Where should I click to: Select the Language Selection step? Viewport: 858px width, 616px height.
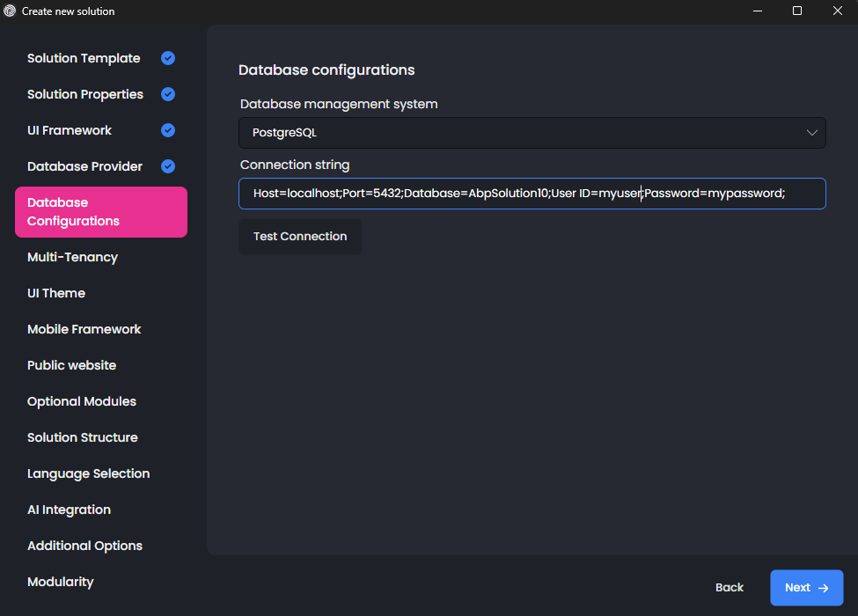click(x=88, y=473)
